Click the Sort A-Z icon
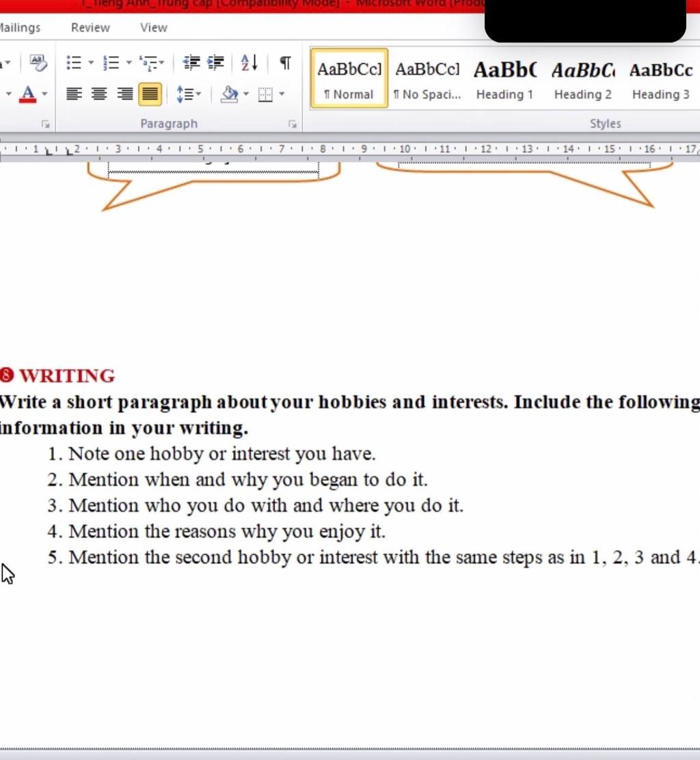 click(249, 62)
